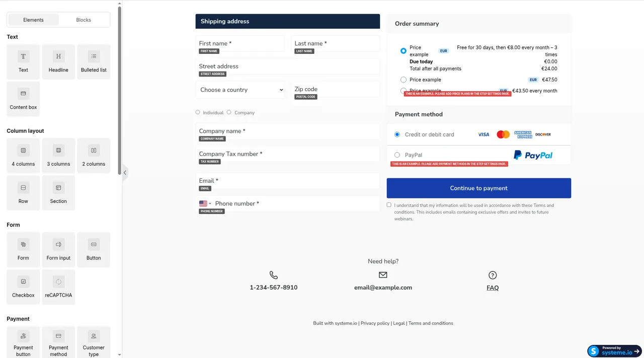
Task: Switch to the Elements tab
Action: pyautogui.click(x=33, y=20)
